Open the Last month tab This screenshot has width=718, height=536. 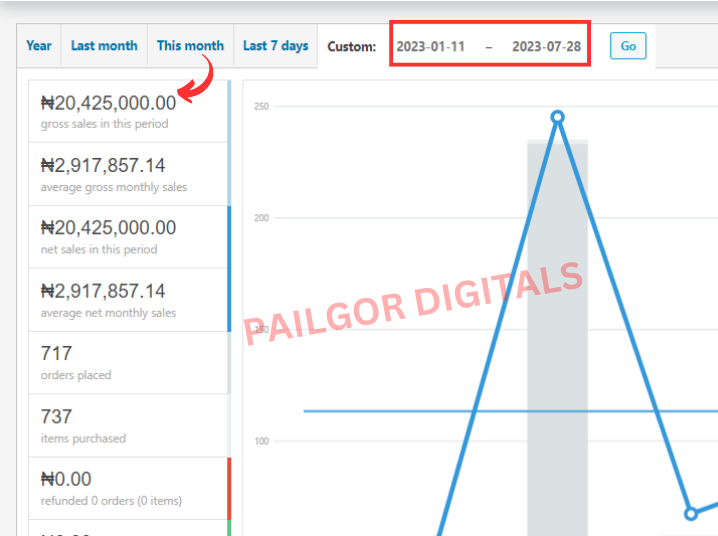coord(104,46)
